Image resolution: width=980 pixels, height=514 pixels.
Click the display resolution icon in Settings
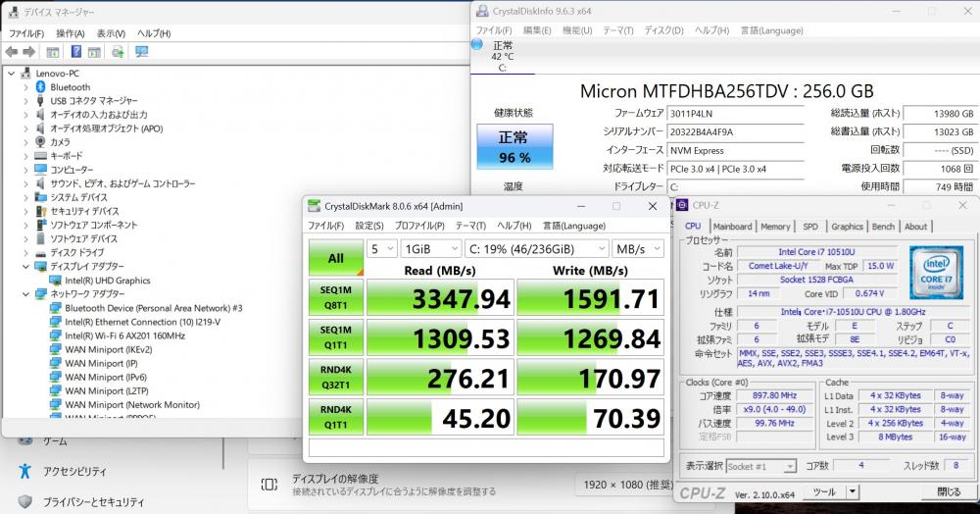coord(269,485)
